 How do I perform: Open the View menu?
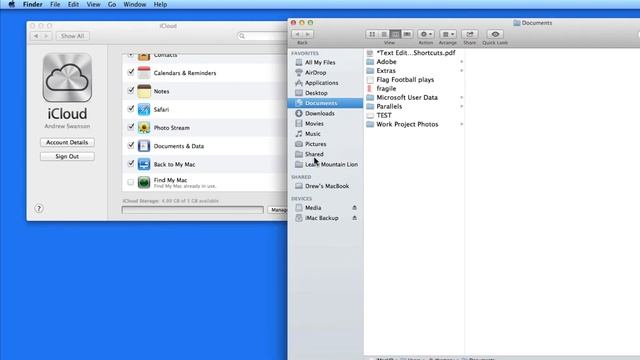[93, 4]
